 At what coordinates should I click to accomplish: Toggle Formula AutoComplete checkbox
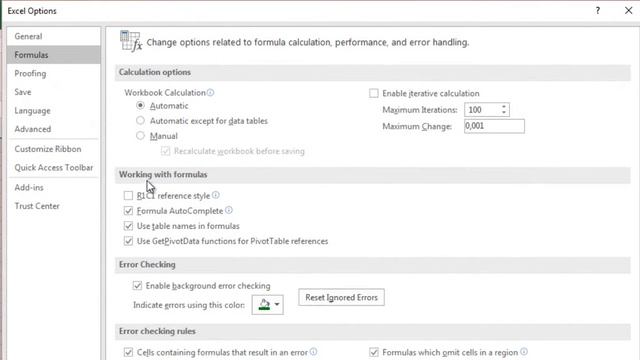(128, 211)
